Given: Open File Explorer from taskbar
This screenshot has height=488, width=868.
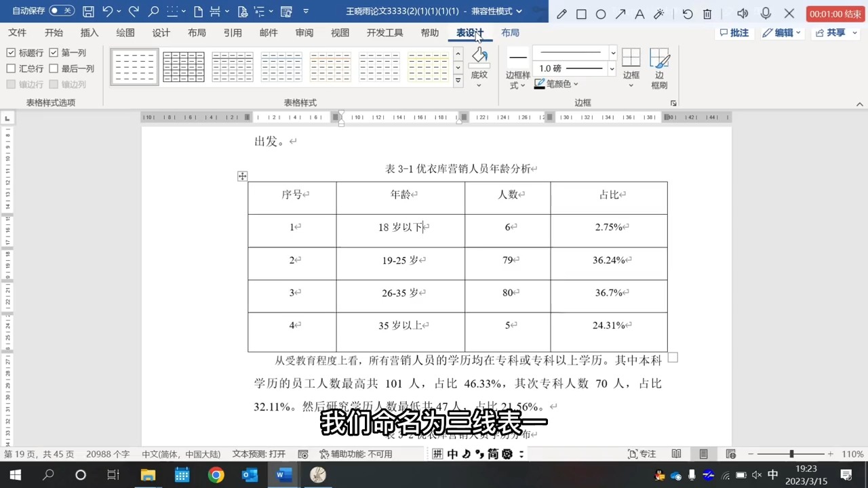Looking at the screenshot, I should 148,475.
